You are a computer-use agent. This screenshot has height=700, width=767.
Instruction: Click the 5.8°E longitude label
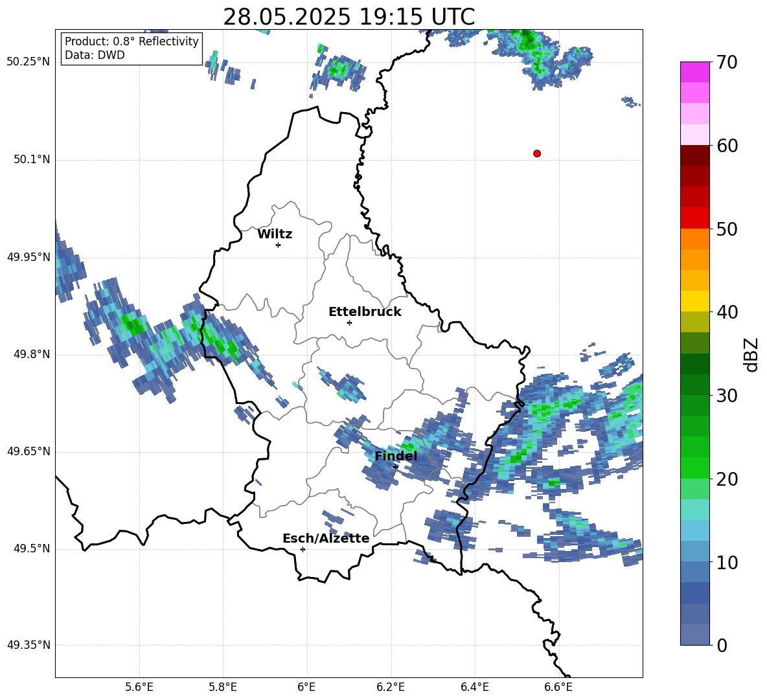[223, 687]
